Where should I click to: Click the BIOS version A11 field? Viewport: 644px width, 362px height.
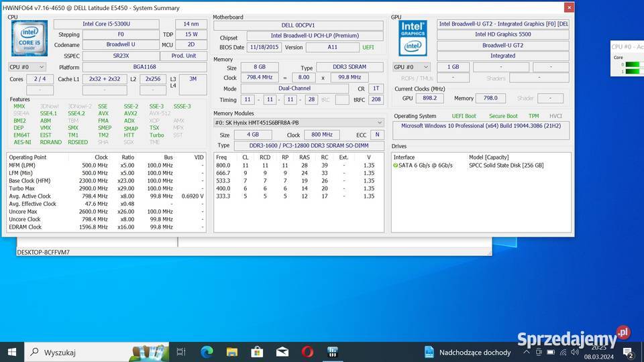pyautogui.click(x=332, y=47)
